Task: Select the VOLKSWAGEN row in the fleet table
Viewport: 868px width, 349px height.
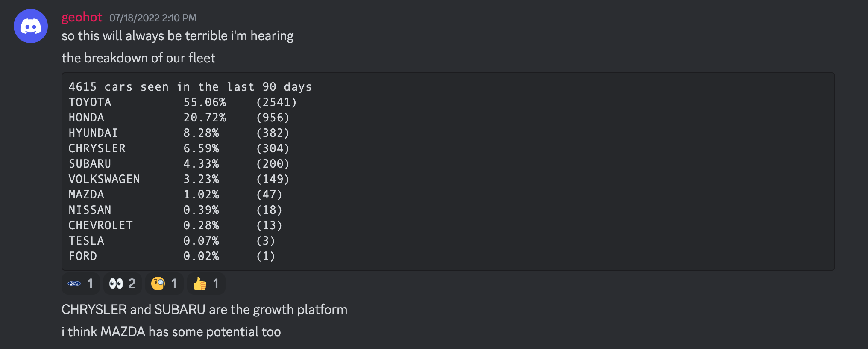Action: pyautogui.click(x=179, y=179)
